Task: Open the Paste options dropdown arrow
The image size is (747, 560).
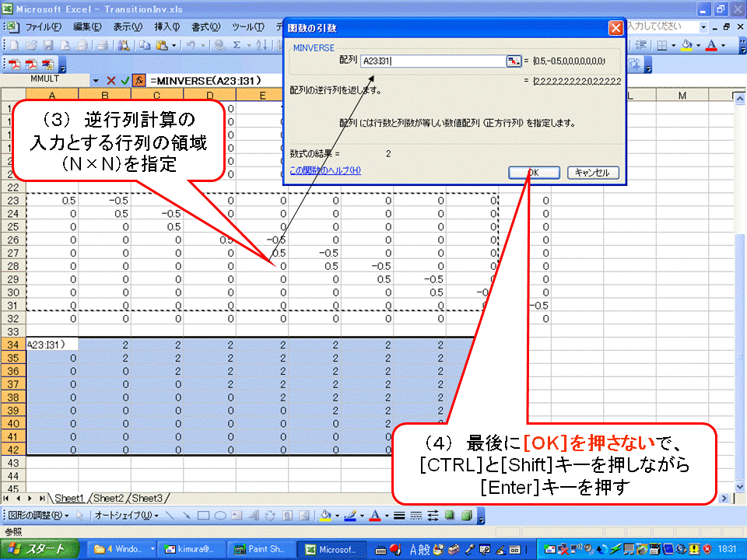Action: [x=174, y=45]
